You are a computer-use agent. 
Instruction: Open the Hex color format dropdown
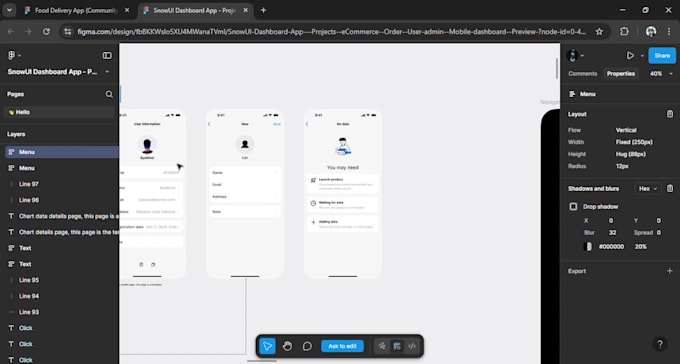pos(648,188)
